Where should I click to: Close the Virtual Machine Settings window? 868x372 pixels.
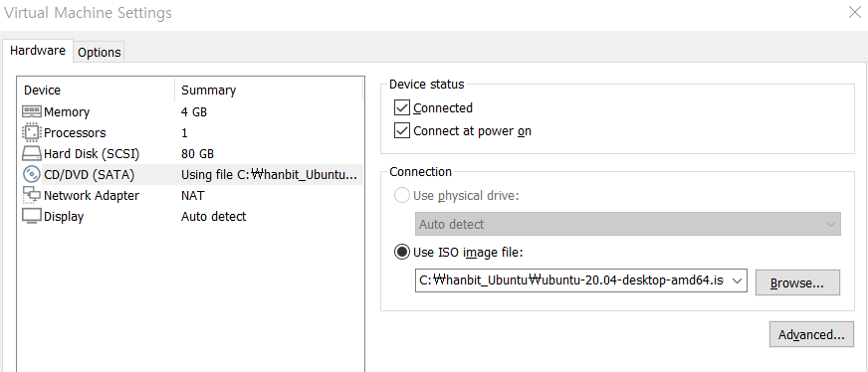pos(855,12)
